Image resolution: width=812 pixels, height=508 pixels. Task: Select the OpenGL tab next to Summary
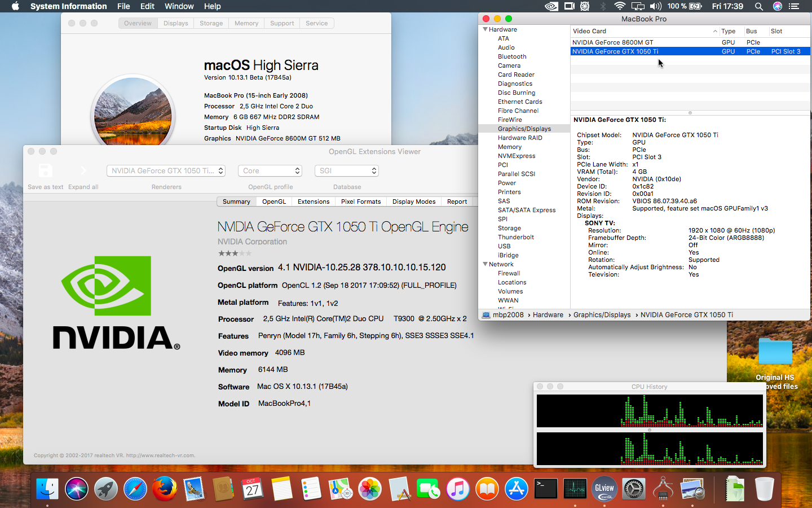click(x=274, y=202)
